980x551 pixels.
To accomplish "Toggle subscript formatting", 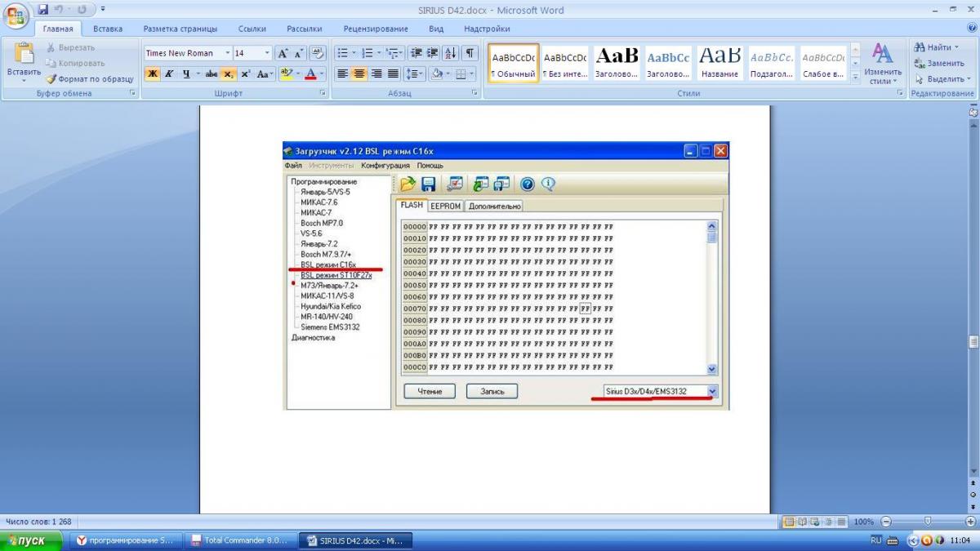I will [229, 74].
